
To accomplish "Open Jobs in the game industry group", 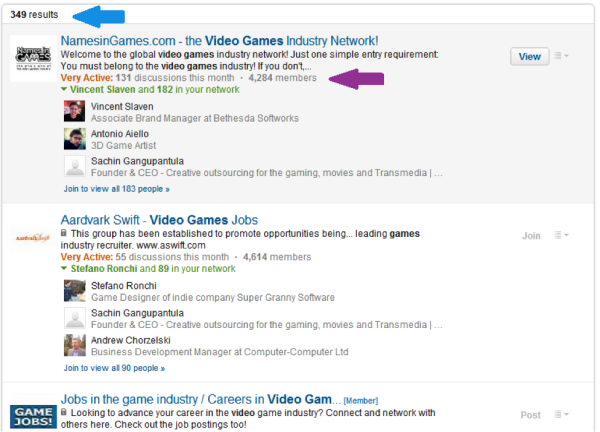I will click(x=201, y=399).
